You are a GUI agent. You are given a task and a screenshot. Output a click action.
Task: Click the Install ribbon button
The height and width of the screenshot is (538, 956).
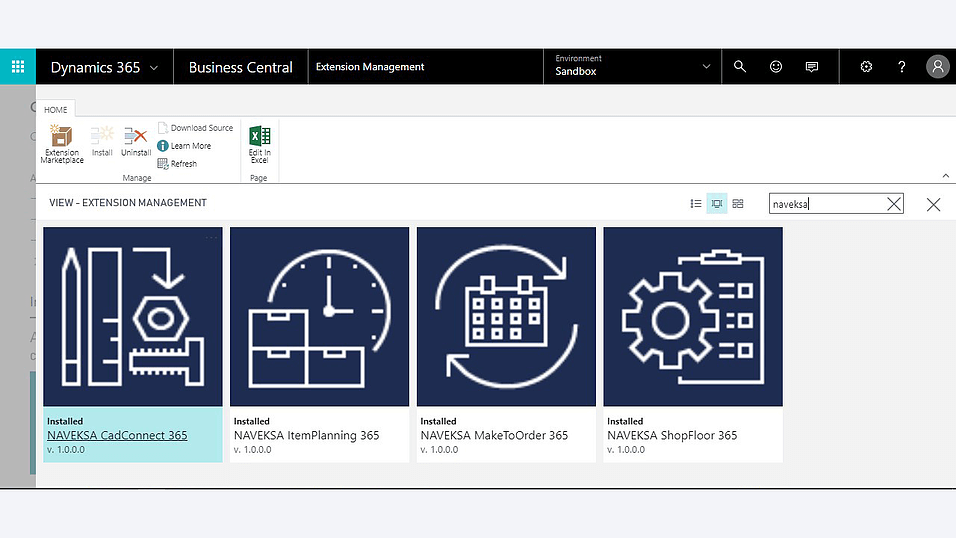pos(102,141)
